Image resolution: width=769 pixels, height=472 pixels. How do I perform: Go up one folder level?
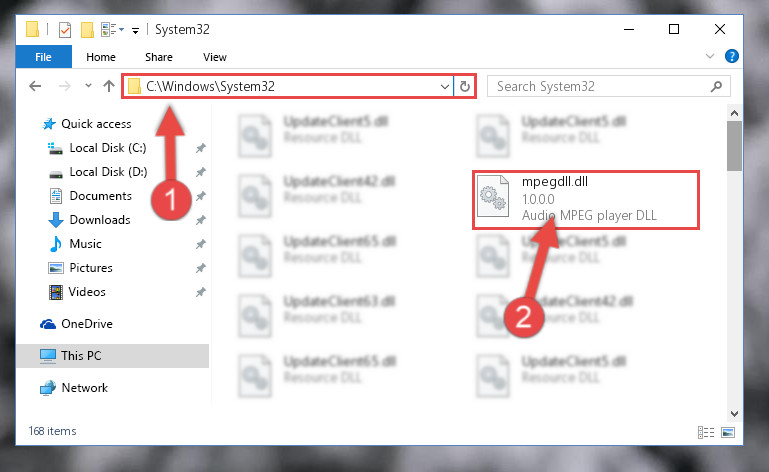[109, 86]
